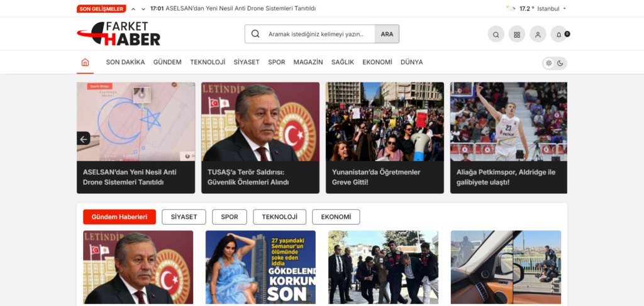Click the weather cloud icon

tap(511, 9)
